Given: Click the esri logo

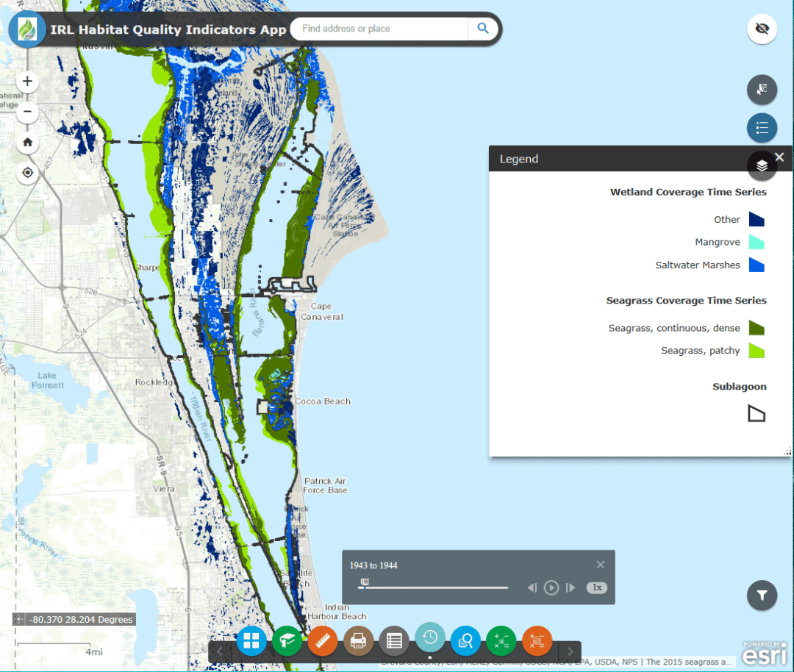Looking at the screenshot, I should pos(765,654).
